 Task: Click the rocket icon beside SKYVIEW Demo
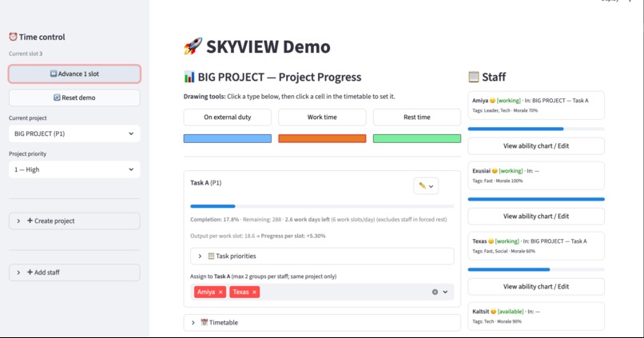[x=193, y=46]
